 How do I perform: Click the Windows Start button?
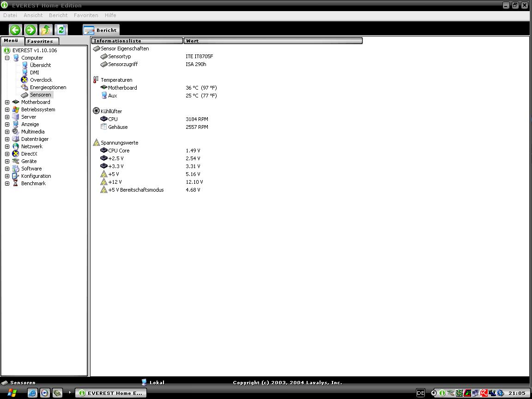pos(12,393)
